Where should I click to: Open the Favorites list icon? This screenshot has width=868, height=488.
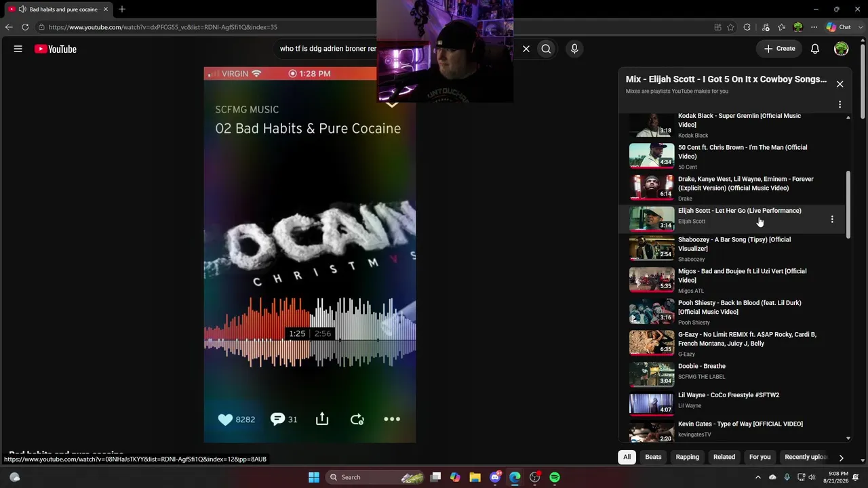(x=782, y=27)
